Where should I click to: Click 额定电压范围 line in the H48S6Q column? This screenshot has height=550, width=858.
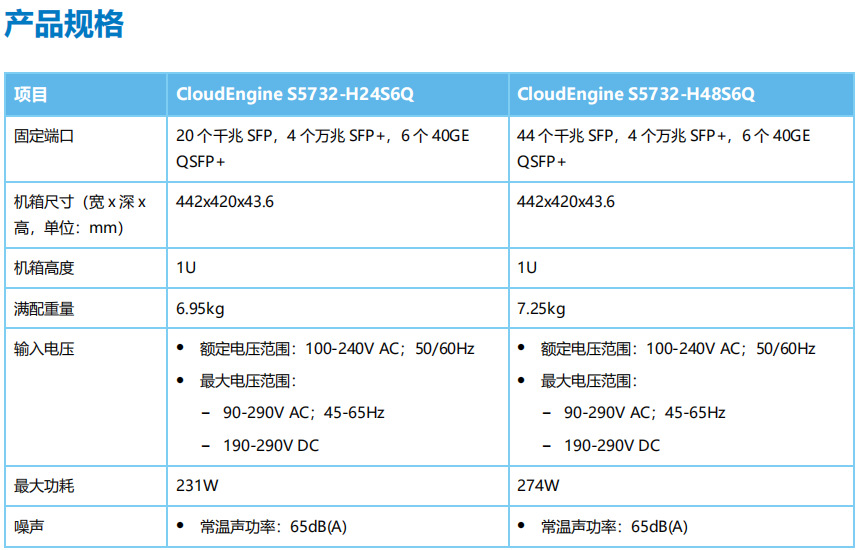pos(678,349)
